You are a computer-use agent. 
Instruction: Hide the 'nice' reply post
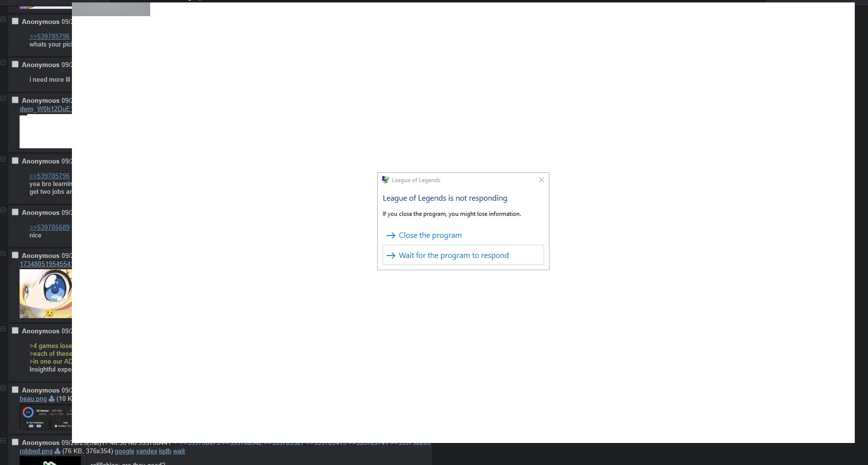[x=3, y=210]
